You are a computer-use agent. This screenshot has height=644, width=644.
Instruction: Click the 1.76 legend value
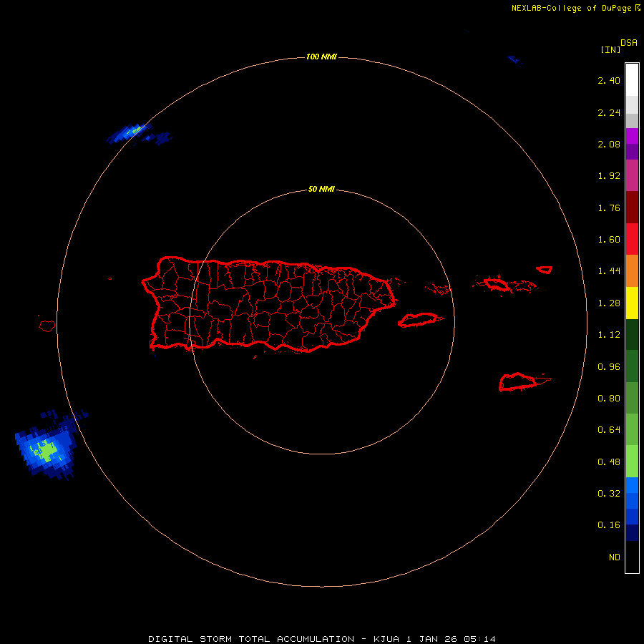click(609, 208)
